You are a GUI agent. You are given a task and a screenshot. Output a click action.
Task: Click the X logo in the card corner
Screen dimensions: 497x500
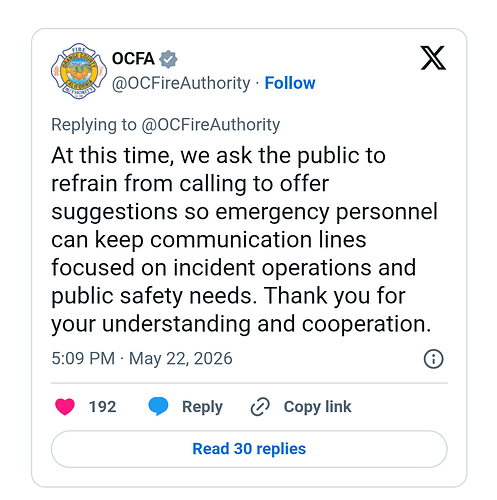pyautogui.click(x=433, y=58)
